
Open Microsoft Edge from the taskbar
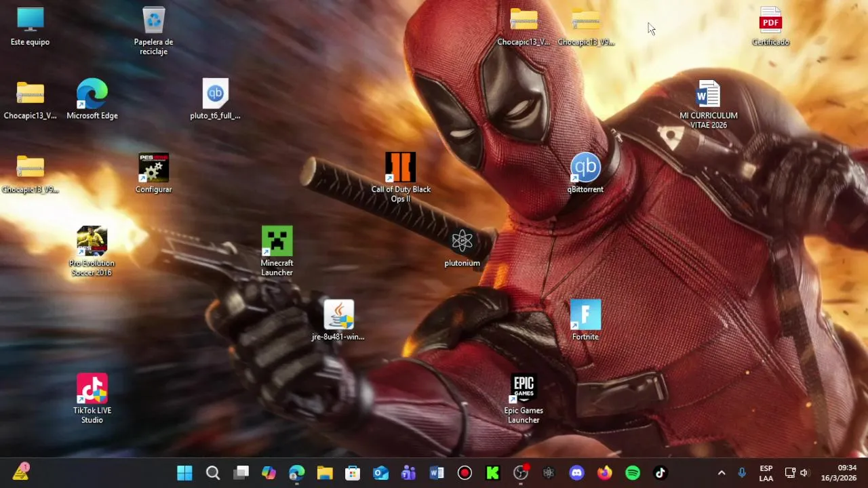coord(297,473)
